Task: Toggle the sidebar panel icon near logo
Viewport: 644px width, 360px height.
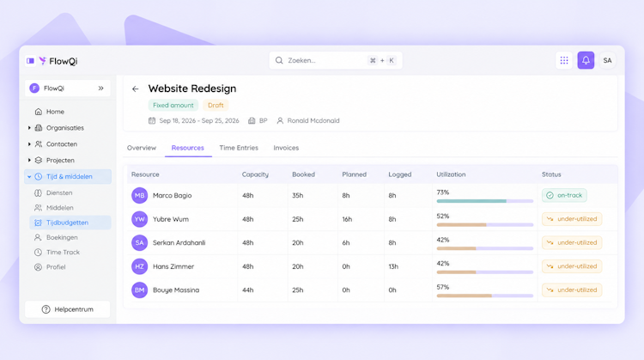Action: tap(30, 61)
